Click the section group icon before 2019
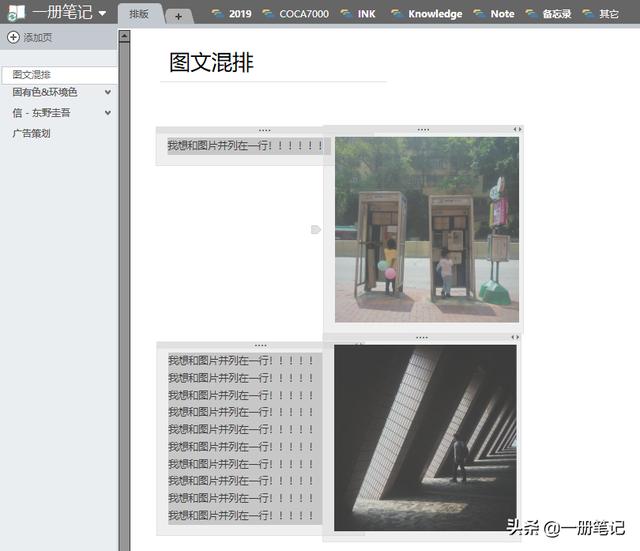The height and width of the screenshot is (551, 640). [x=218, y=14]
